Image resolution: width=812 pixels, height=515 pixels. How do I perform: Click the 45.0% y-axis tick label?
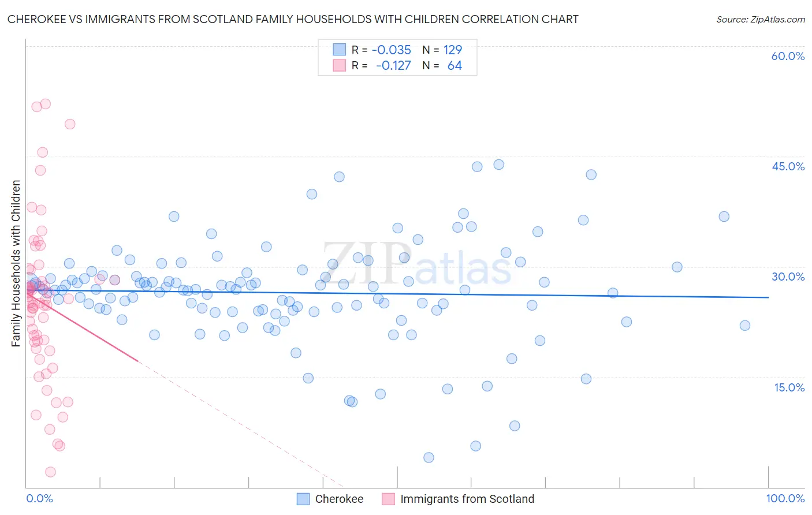pos(788,166)
